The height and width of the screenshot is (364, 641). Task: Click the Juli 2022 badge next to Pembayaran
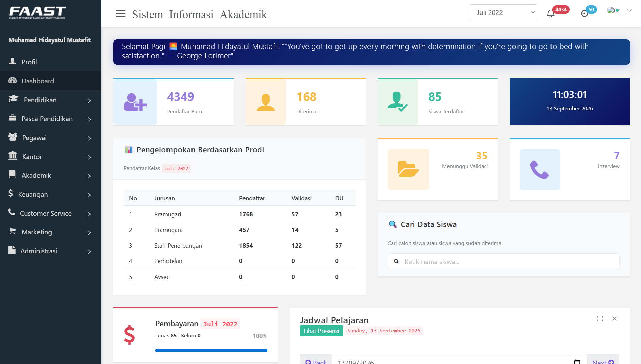(x=220, y=324)
